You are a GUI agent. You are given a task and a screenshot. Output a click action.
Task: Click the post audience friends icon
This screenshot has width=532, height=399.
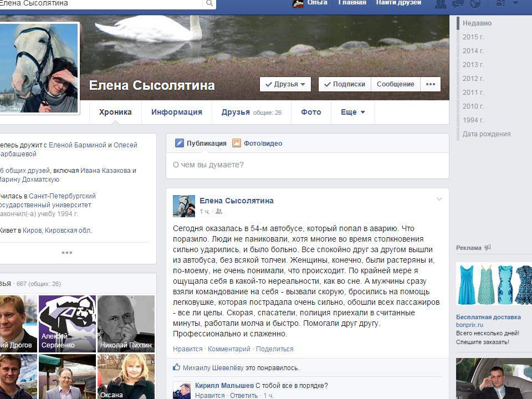(x=218, y=212)
